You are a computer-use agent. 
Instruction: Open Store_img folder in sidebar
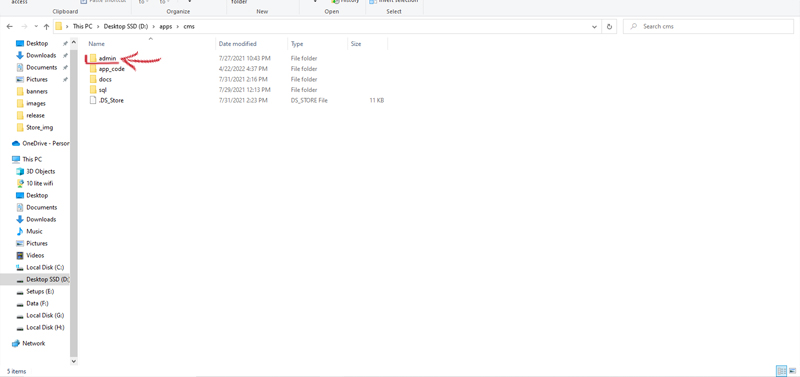(39, 128)
